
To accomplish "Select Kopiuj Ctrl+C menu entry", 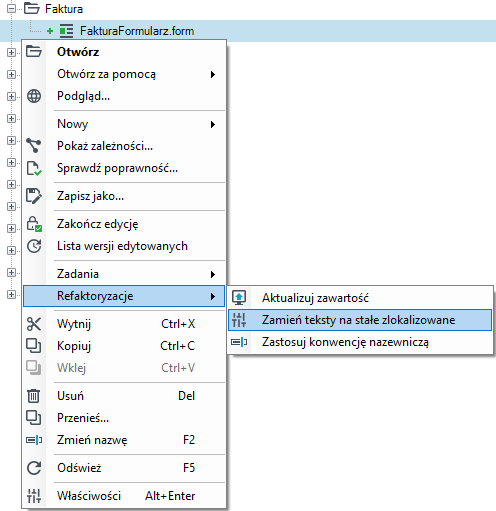I will pos(124,346).
